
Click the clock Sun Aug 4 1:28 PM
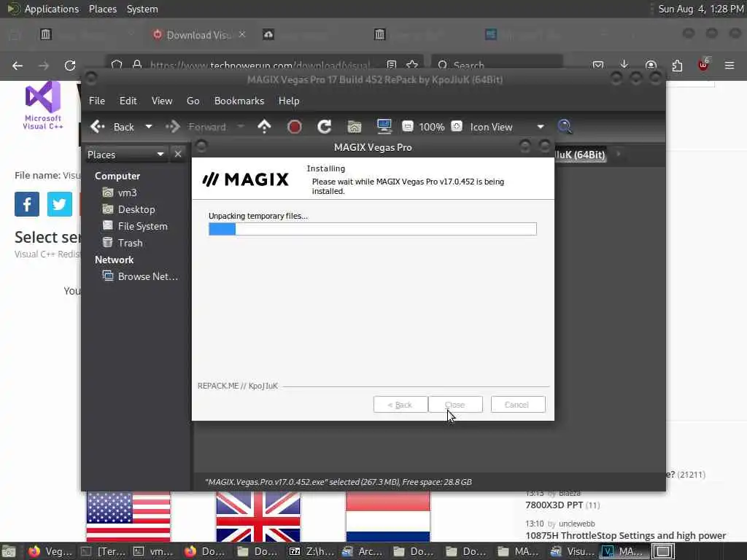(701, 9)
